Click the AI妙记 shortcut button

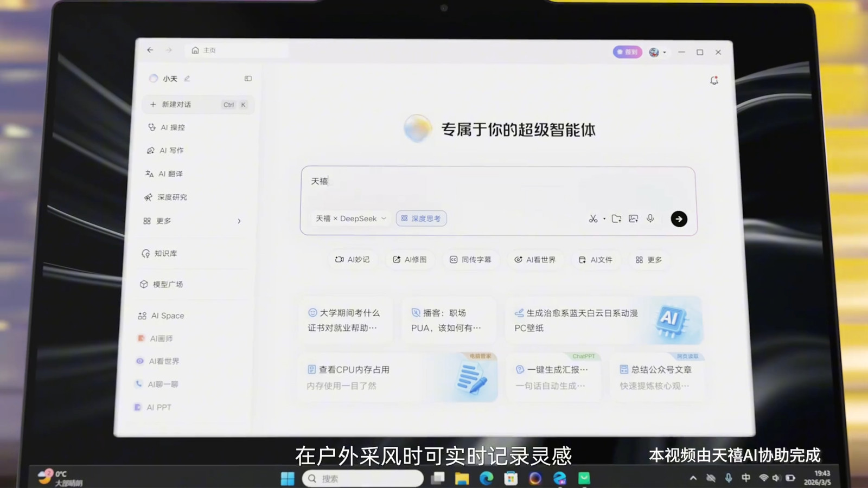352,260
